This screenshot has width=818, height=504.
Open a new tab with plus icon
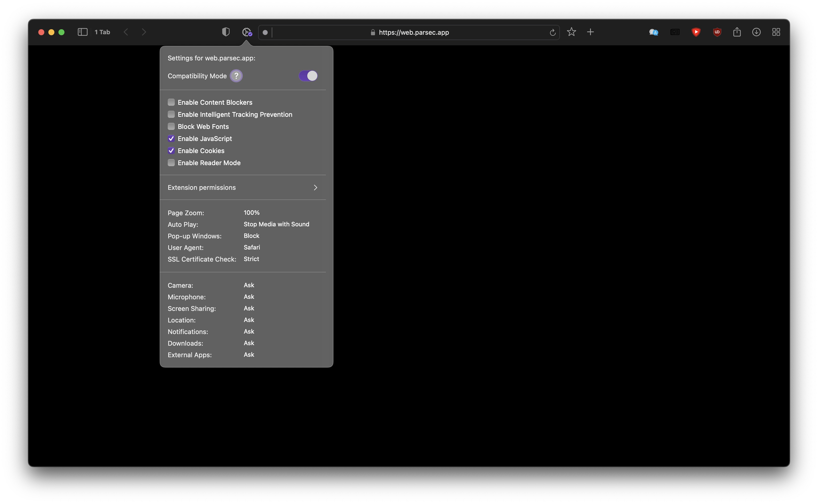(x=590, y=32)
